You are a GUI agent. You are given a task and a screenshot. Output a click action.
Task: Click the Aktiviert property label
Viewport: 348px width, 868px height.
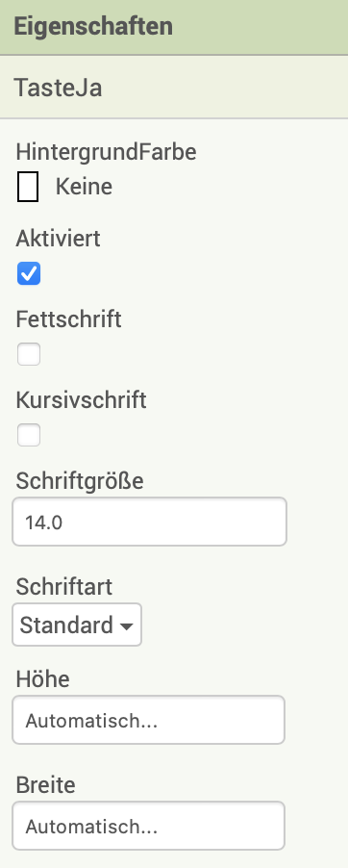tap(58, 239)
